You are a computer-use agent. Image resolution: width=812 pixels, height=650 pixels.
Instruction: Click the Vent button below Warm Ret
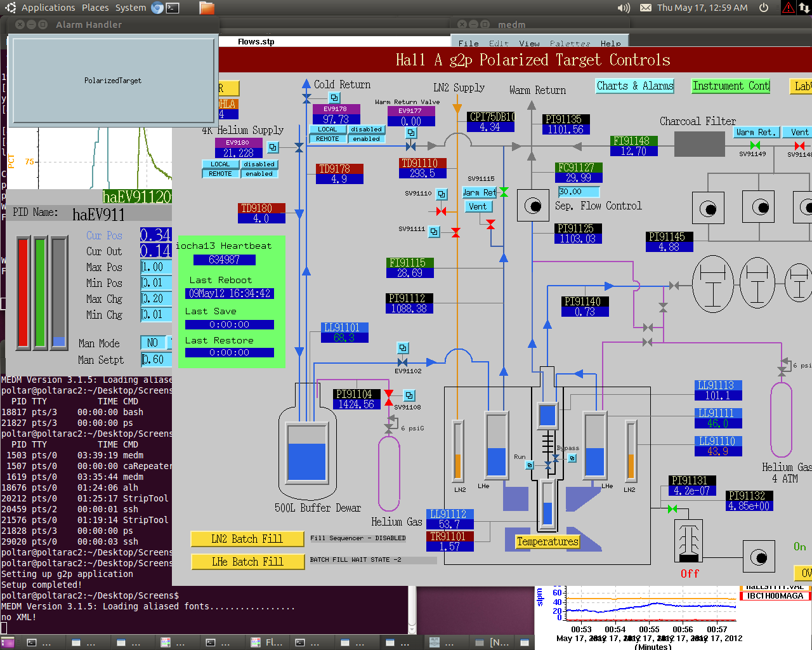pos(478,206)
